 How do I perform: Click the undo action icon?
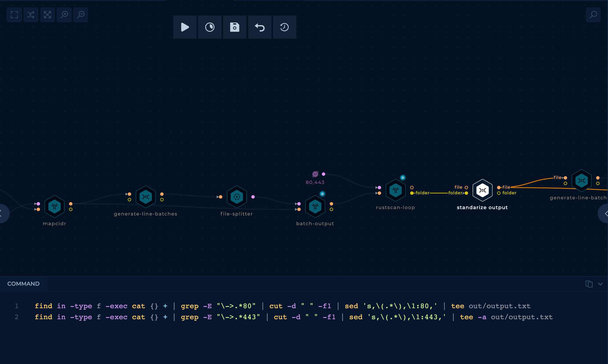(259, 27)
